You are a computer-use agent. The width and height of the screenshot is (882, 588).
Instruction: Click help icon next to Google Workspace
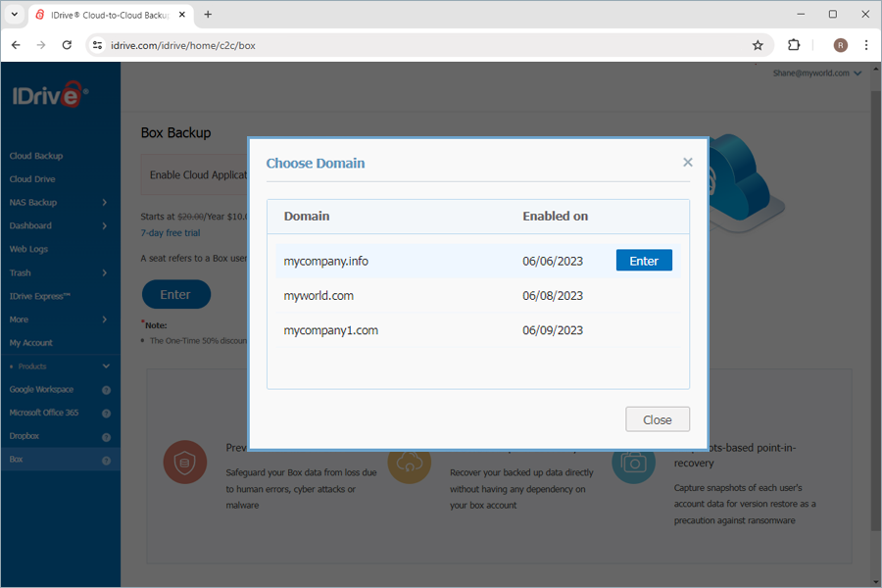tap(106, 390)
